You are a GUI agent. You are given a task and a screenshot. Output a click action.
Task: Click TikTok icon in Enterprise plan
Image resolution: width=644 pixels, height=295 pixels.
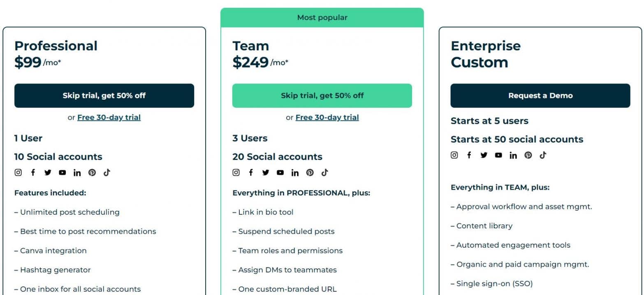pos(543,155)
